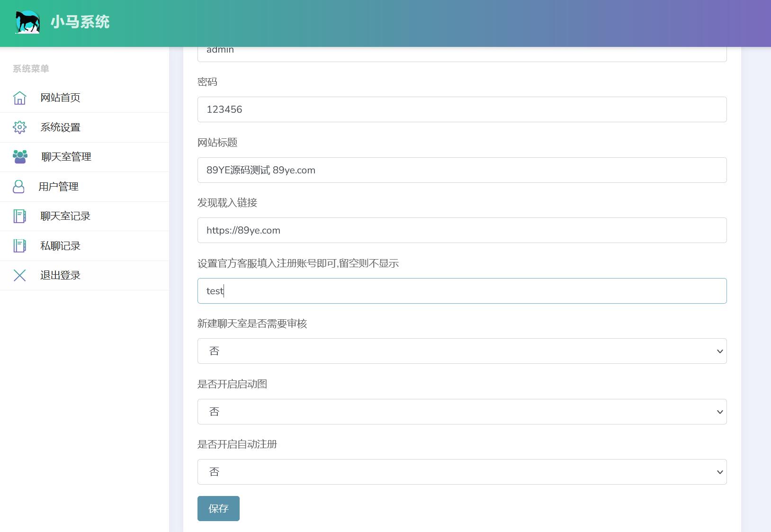
Task: Open the 新建聊天室是否需要审核 dropdown
Action: point(462,351)
